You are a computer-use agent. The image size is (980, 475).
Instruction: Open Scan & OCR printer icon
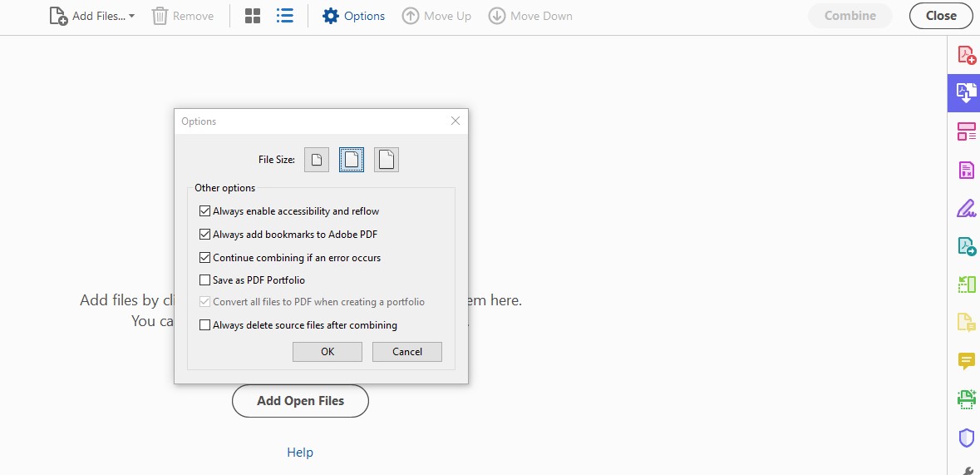pyautogui.click(x=967, y=399)
